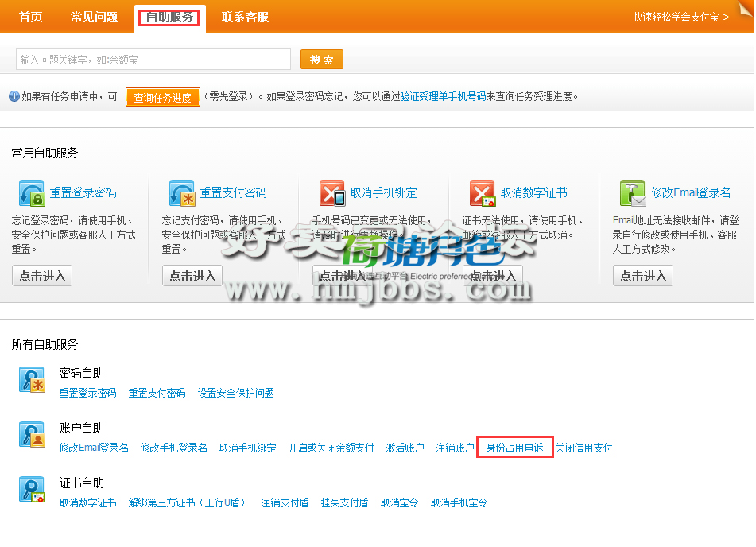Click the 密码自助 section icon
The width and height of the screenshot is (756, 547).
click(x=32, y=380)
